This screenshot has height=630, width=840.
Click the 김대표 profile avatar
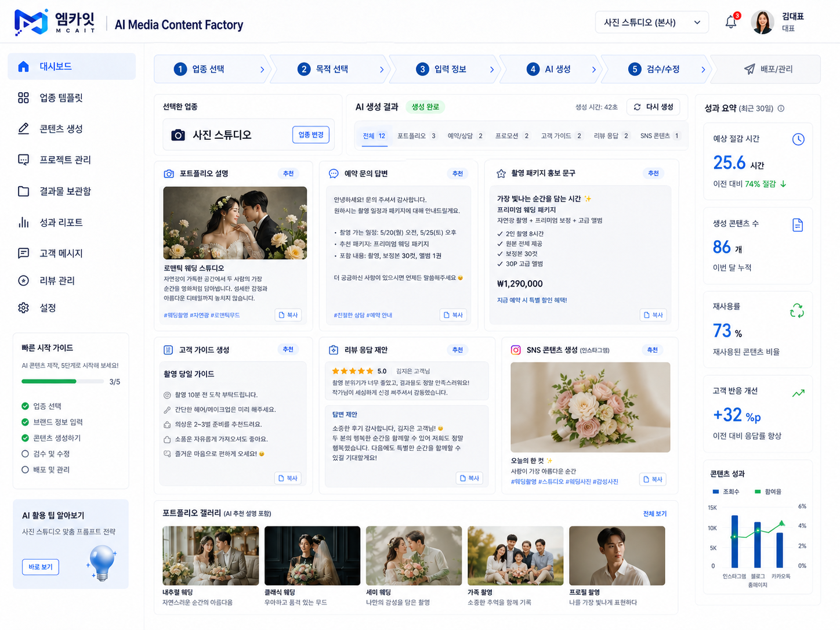pyautogui.click(x=762, y=23)
